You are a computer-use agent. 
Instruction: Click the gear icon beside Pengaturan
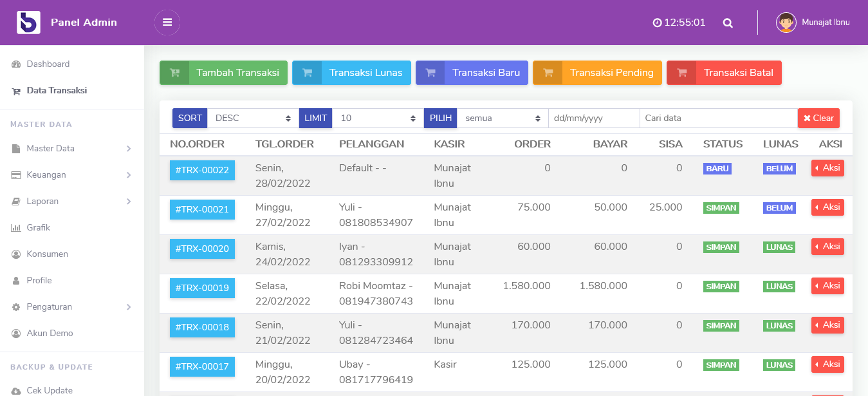pos(16,307)
